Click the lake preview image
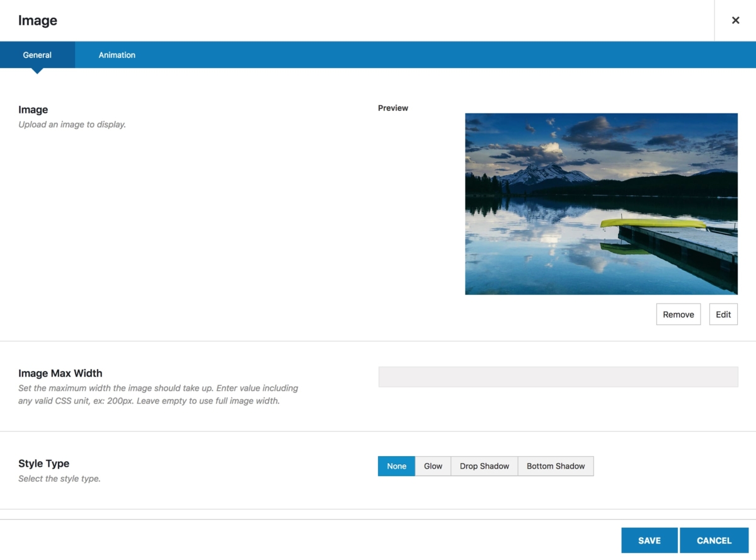The height and width of the screenshot is (560, 756). [x=601, y=203]
